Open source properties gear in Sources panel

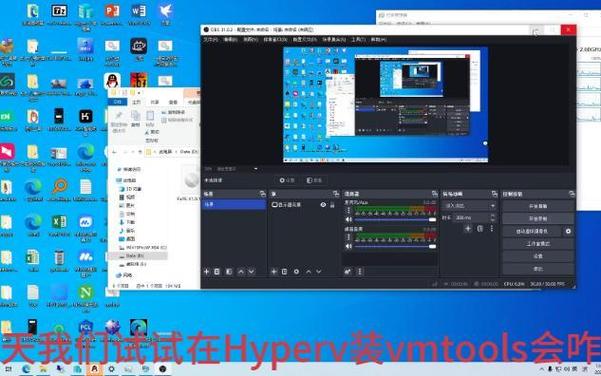click(x=296, y=272)
